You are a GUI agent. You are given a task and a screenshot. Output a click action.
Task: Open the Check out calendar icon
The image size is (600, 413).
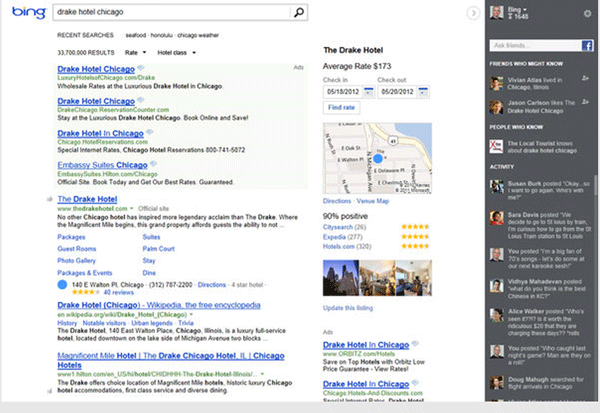[423, 92]
